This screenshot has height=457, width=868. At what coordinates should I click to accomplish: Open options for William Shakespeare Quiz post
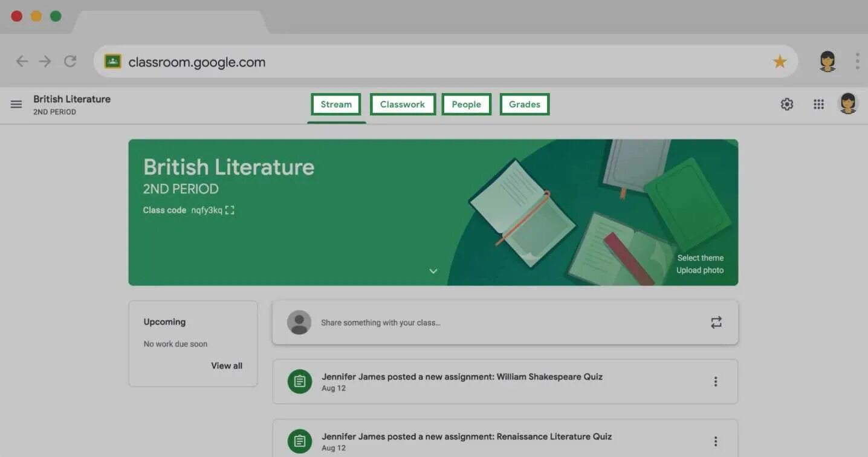click(x=716, y=381)
